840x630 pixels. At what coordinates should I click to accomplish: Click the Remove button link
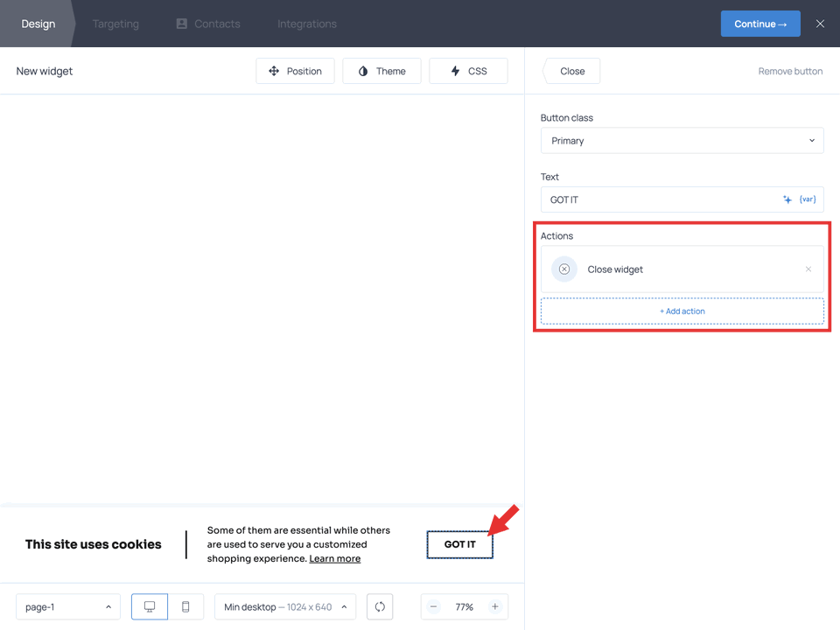point(790,71)
